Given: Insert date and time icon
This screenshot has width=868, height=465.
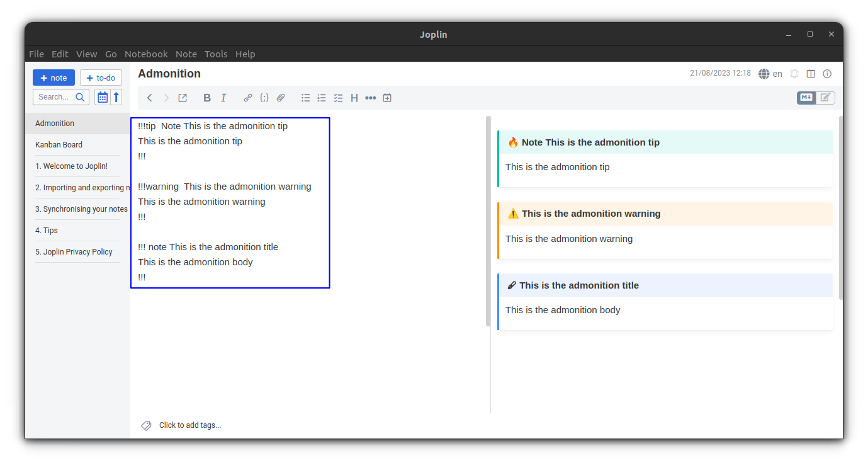Looking at the screenshot, I should (387, 98).
